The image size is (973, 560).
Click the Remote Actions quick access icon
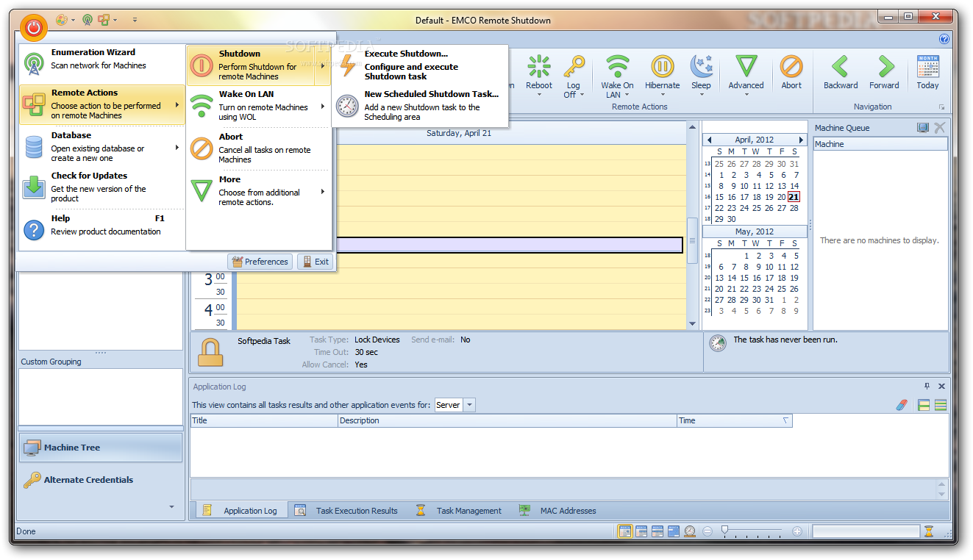point(104,20)
